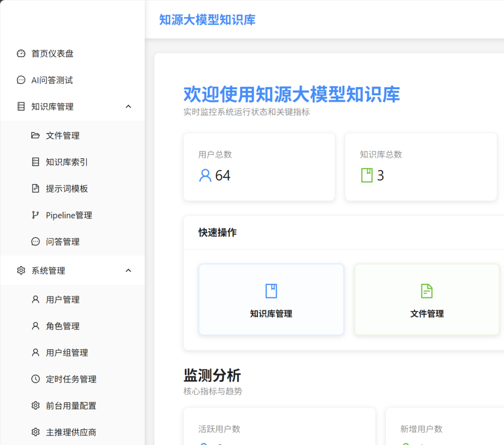Select the 知识库管理 menu group label

pos(52,106)
